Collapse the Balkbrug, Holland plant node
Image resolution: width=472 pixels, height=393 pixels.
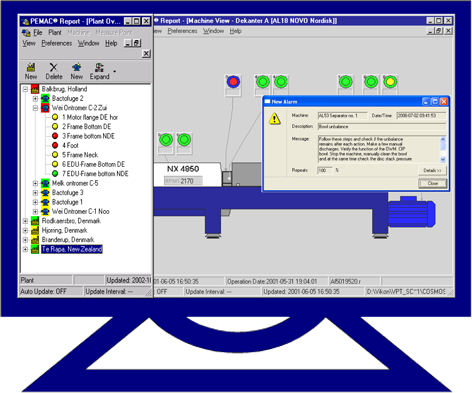pos(25,89)
